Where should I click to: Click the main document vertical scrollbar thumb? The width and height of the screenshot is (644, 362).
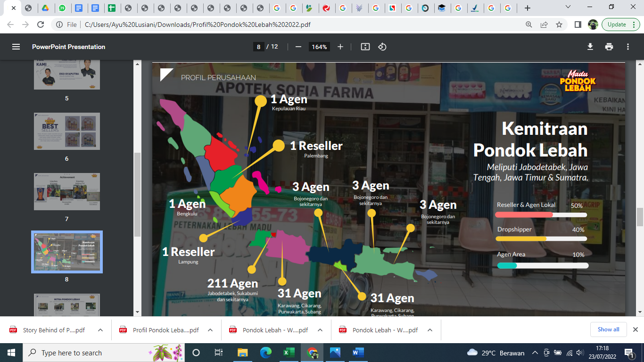(640, 217)
